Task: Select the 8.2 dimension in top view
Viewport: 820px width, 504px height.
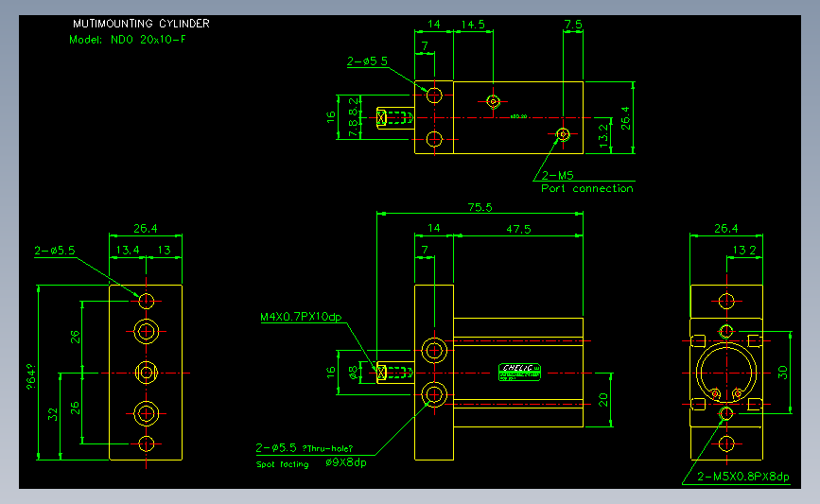Action: pos(354,106)
